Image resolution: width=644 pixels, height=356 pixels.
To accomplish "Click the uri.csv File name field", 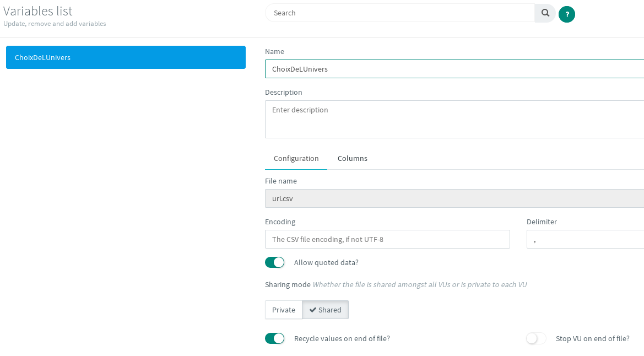I will pos(454,198).
